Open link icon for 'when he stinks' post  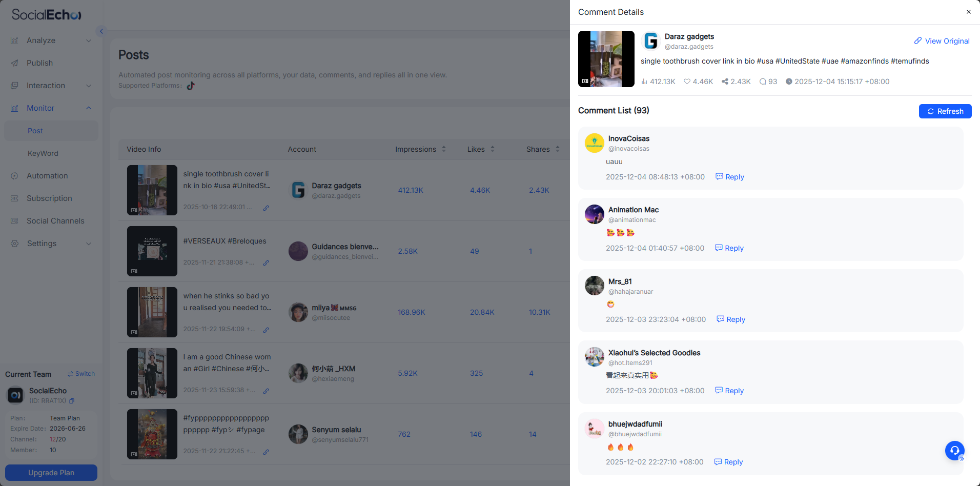(266, 330)
